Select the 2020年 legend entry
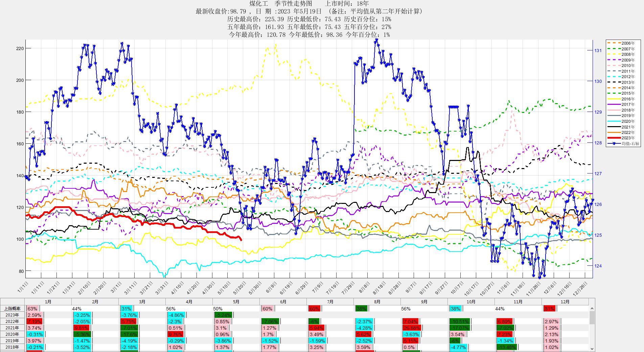Viewport: 644px width, 352px height. point(628,121)
